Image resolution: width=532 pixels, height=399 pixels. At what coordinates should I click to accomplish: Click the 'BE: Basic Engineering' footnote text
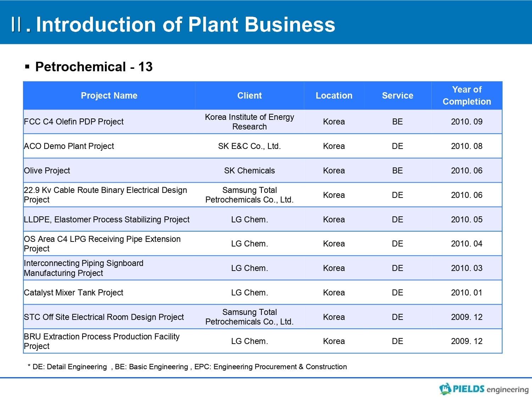tap(151, 367)
